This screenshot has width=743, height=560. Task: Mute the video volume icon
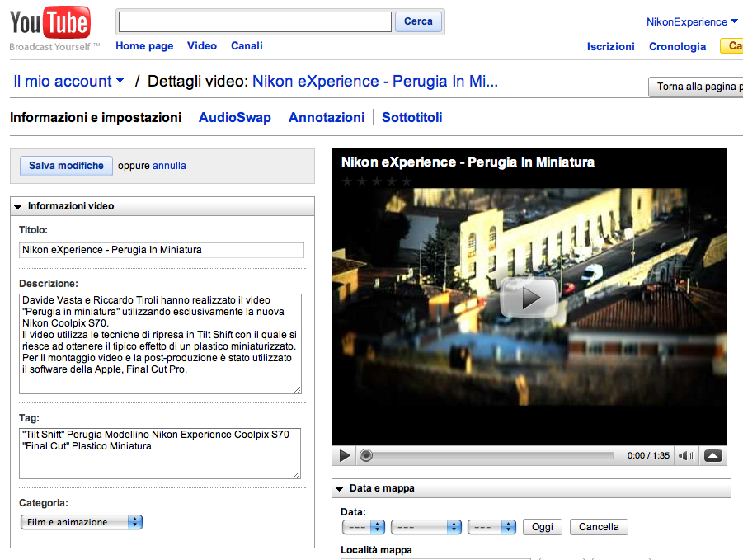(x=686, y=456)
